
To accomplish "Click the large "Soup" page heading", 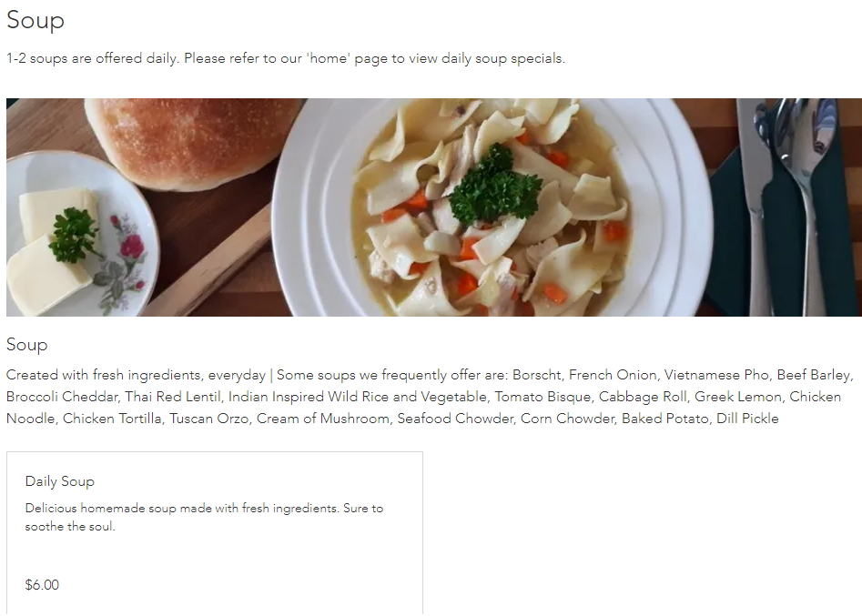I will 35,20.
